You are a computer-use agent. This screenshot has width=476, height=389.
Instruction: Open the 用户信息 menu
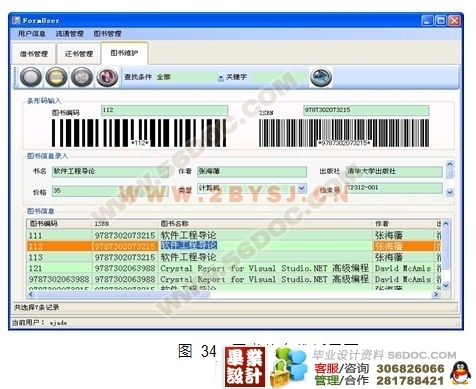point(32,34)
